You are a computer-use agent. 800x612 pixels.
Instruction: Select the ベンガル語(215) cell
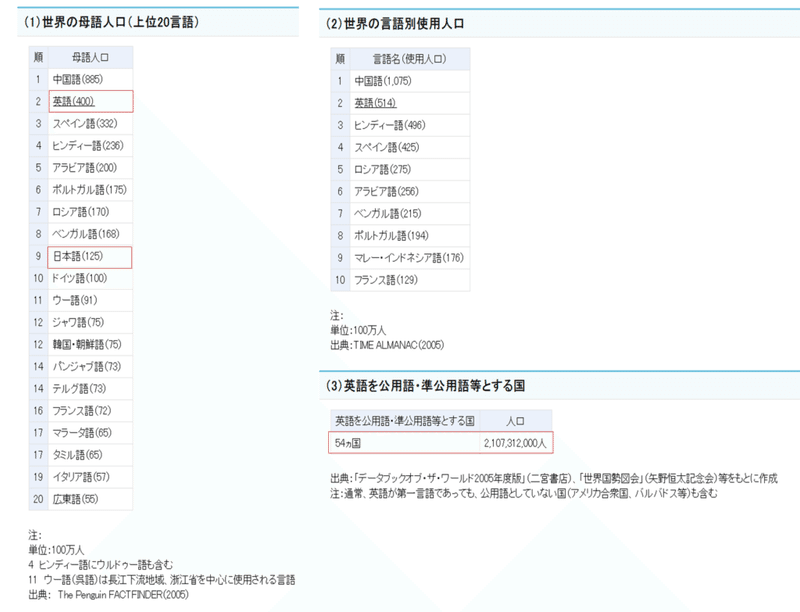coord(410,214)
